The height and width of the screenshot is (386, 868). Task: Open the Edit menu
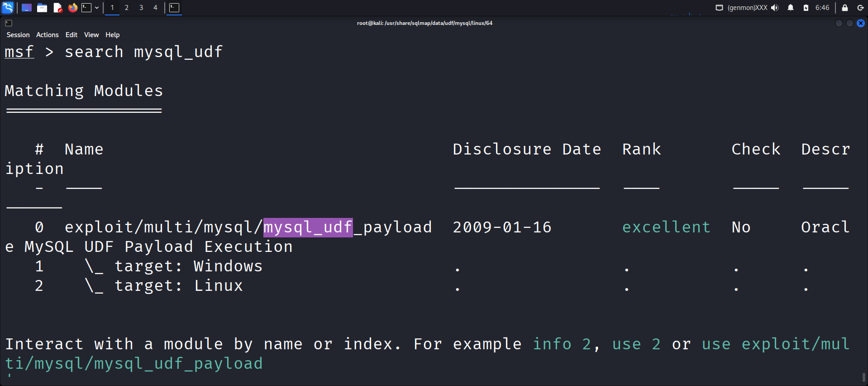tap(72, 35)
